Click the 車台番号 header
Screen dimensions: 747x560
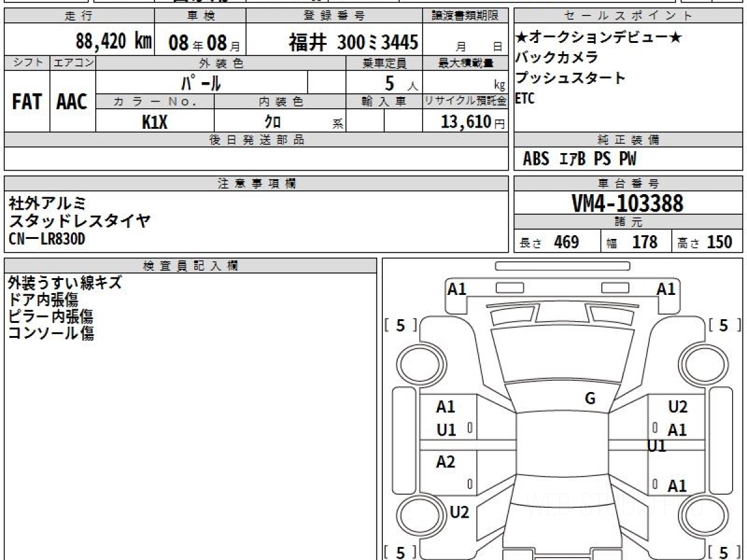628,184
